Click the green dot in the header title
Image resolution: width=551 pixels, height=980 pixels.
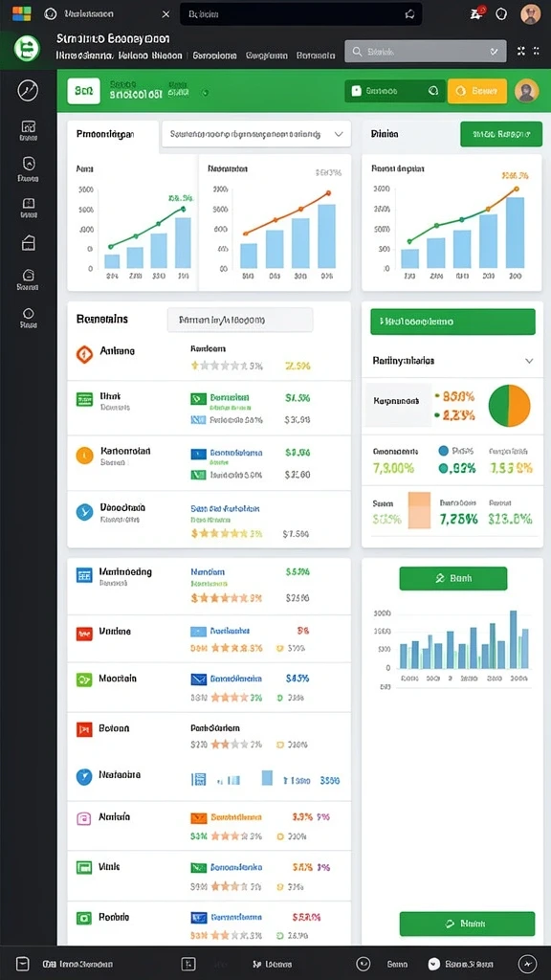[x=206, y=93]
